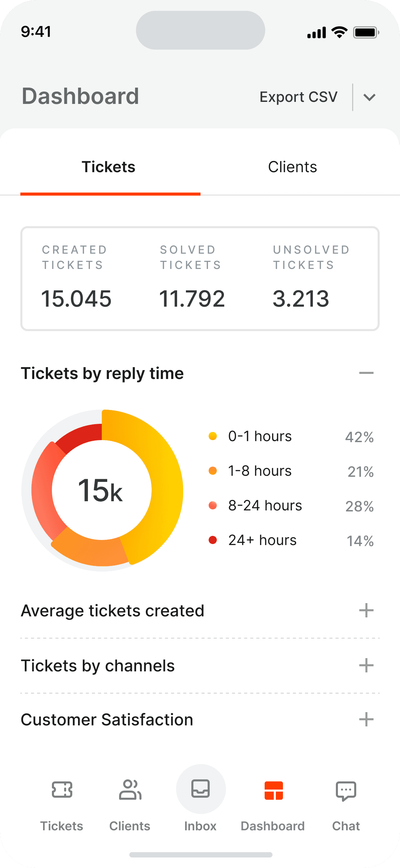Open the dropdown chevron next to Export CSV
400x868 pixels.
[369, 97]
